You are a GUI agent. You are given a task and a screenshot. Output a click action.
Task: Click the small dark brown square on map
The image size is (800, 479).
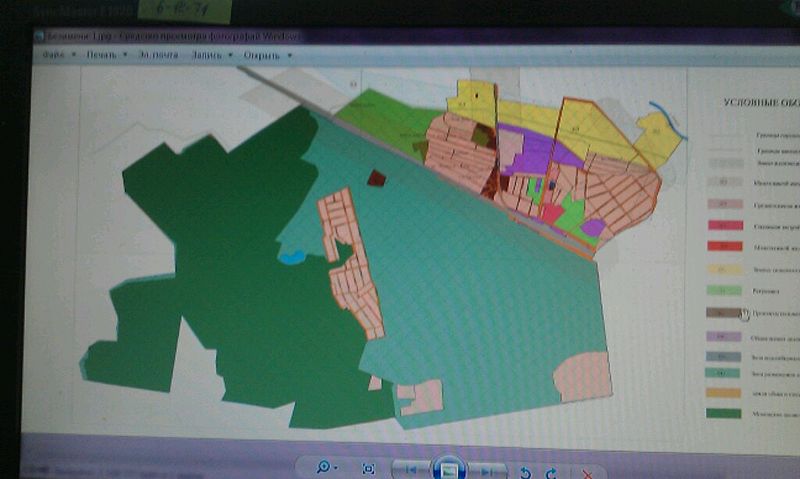(x=377, y=178)
